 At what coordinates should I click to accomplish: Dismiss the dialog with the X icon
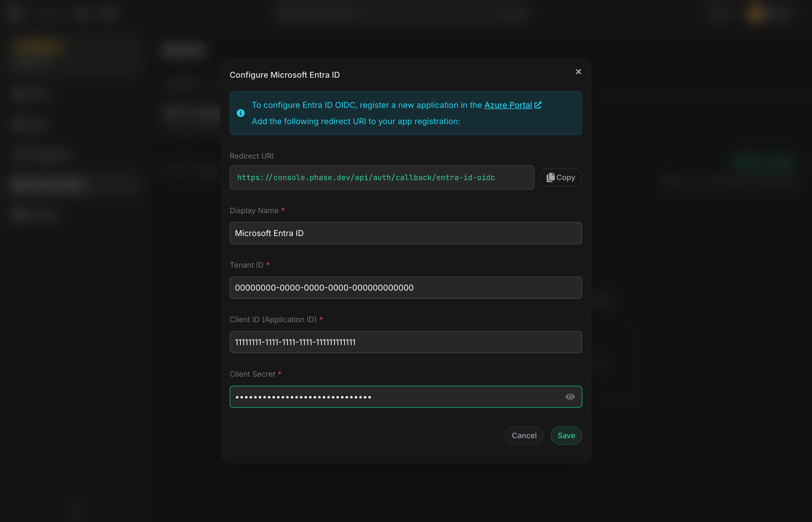pos(578,72)
